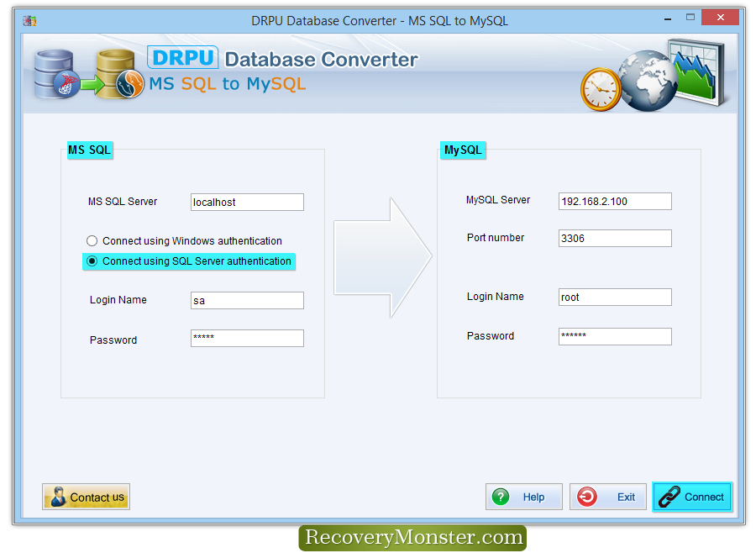Click the clock icon in banner

[x=601, y=90]
